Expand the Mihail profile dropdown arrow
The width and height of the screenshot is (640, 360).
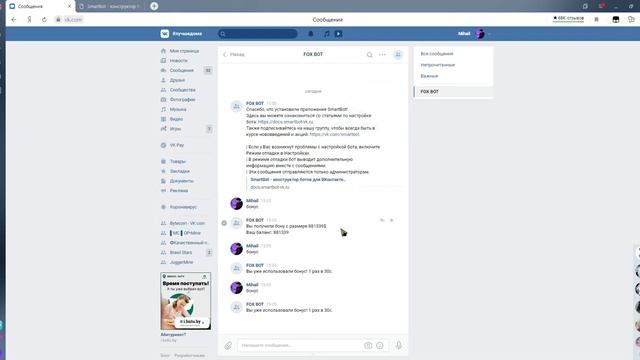tap(489, 34)
